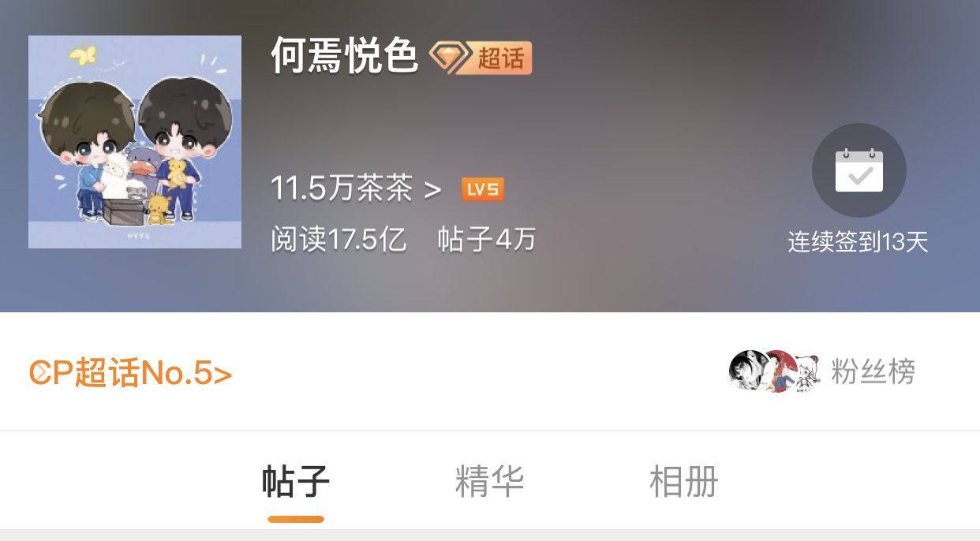Click the 帖子4万 post count
The width and height of the screenshot is (980, 541).
(x=487, y=239)
